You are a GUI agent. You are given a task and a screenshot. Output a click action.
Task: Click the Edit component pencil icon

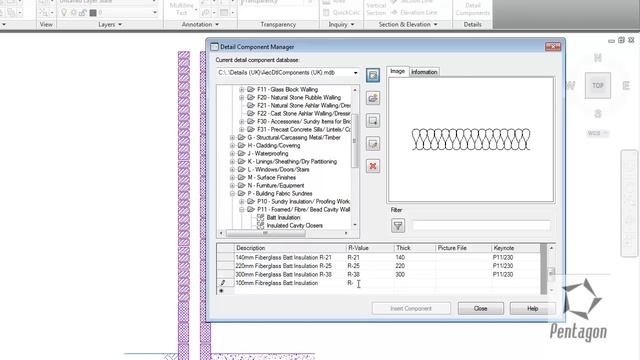click(373, 143)
